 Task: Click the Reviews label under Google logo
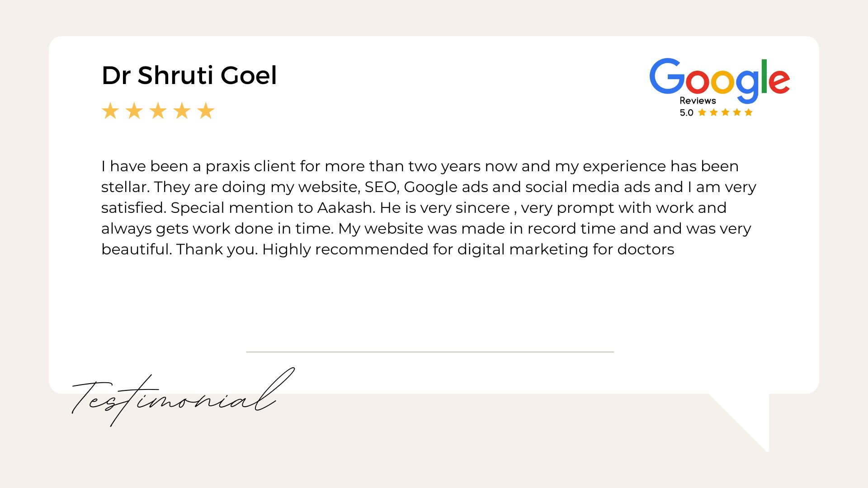[698, 100]
